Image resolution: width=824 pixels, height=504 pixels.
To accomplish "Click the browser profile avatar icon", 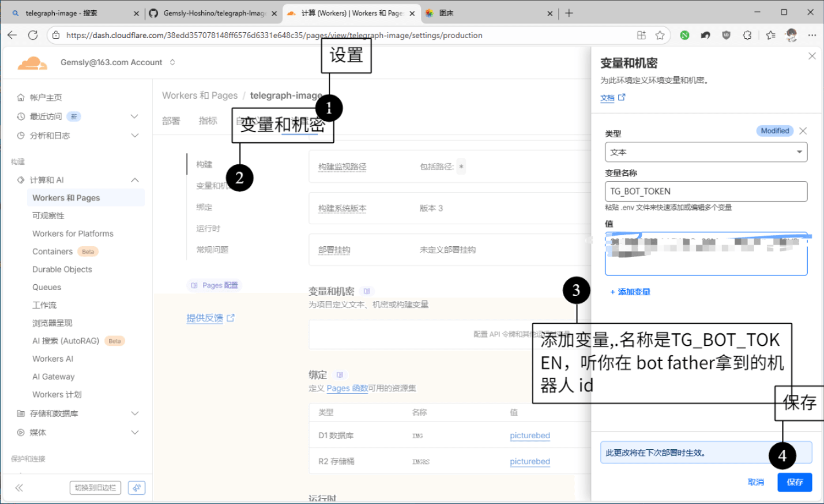I will (791, 35).
